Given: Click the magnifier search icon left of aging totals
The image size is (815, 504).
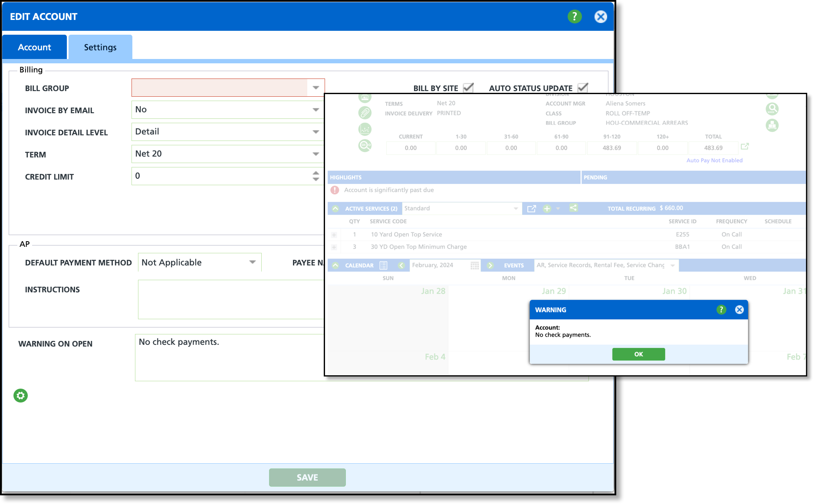Looking at the screenshot, I should (x=365, y=145).
